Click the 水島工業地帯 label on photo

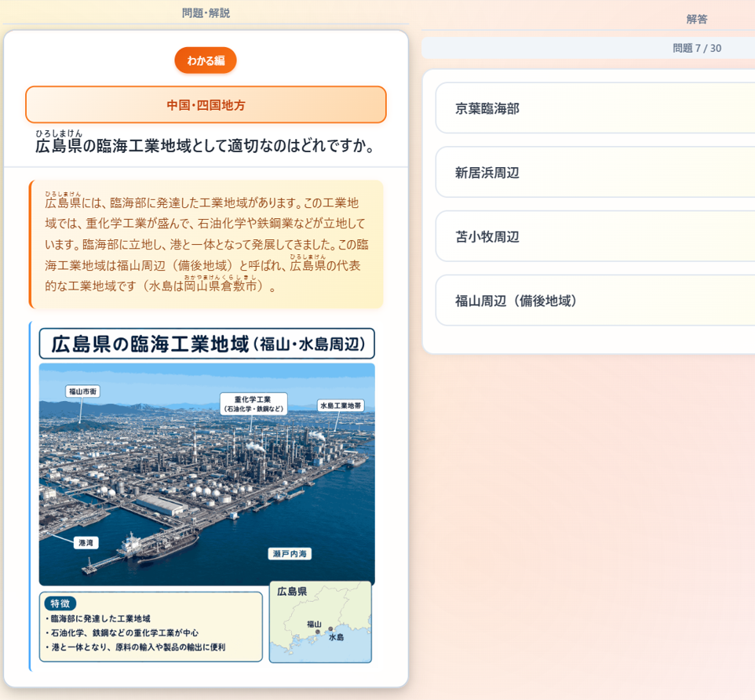[x=341, y=406]
